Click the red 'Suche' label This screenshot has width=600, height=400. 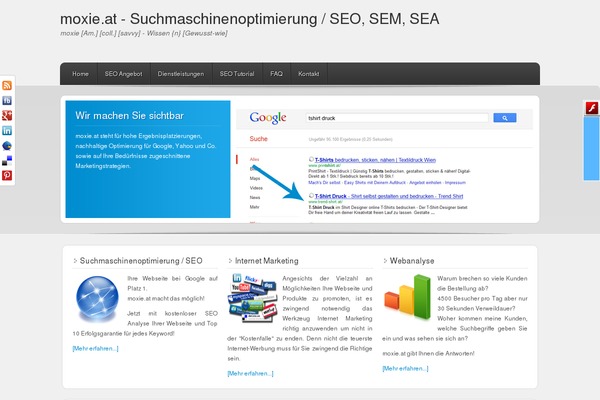tap(259, 139)
